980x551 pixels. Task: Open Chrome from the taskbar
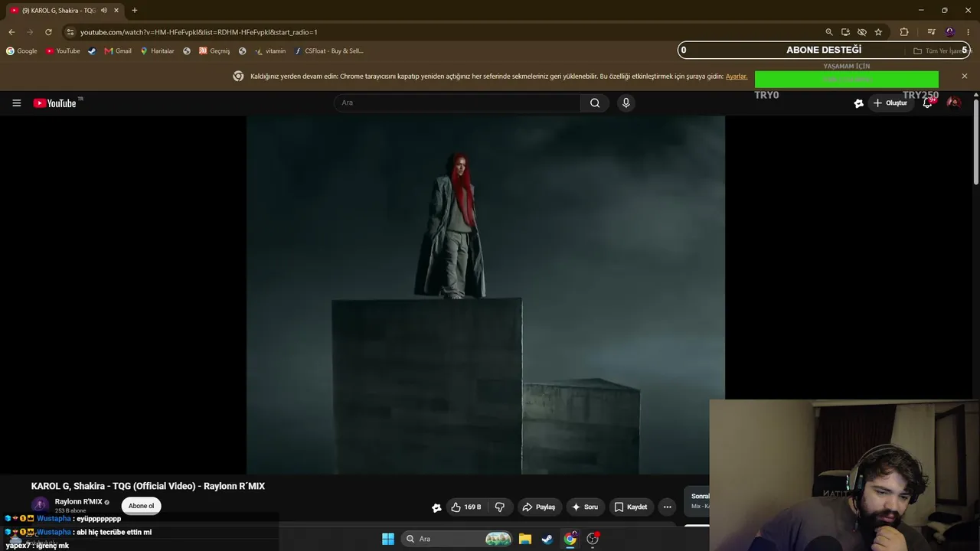(570, 539)
